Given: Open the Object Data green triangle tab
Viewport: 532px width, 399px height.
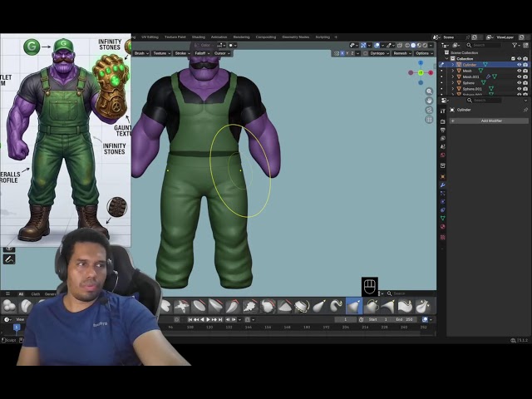Looking at the screenshot, I should [443, 218].
